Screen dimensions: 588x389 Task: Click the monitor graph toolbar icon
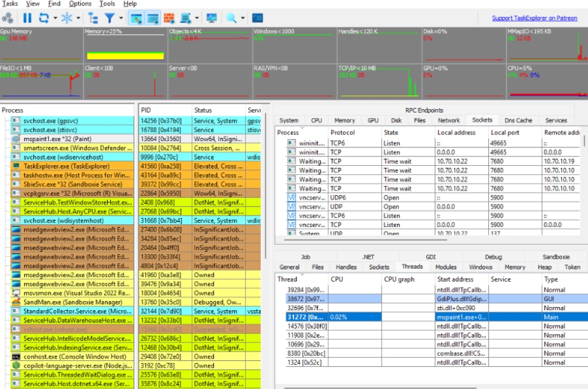click(211, 18)
